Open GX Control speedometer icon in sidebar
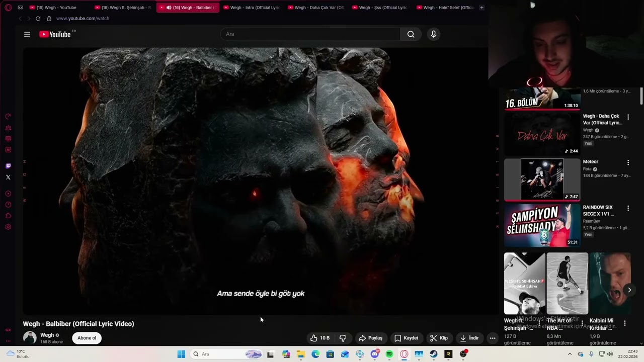The height and width of the screenshot is (362, 644). click(x=8, y=117)
